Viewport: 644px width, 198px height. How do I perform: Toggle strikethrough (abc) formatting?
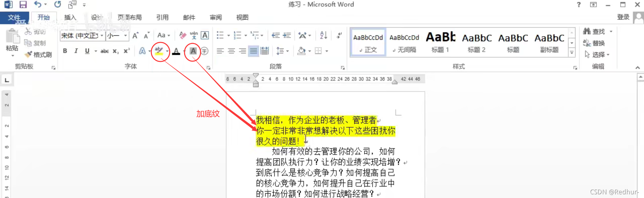point(105,51)
